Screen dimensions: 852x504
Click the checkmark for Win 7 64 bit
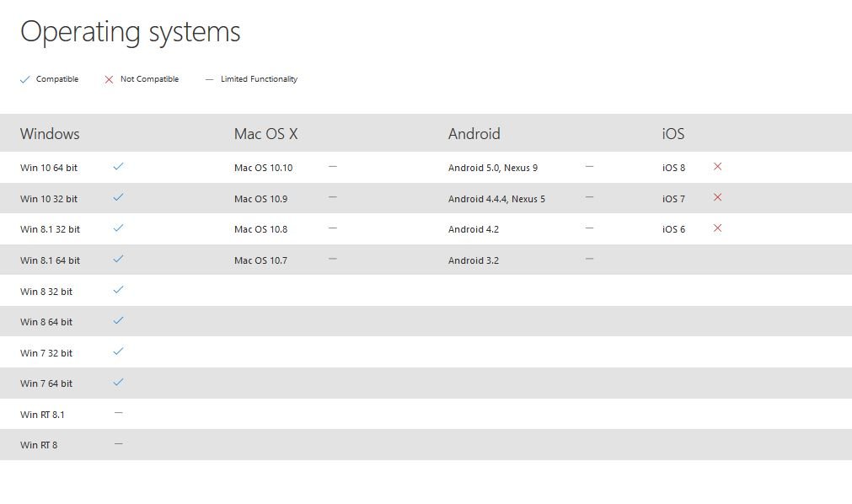pyautogui.click(x=118, y=383)
